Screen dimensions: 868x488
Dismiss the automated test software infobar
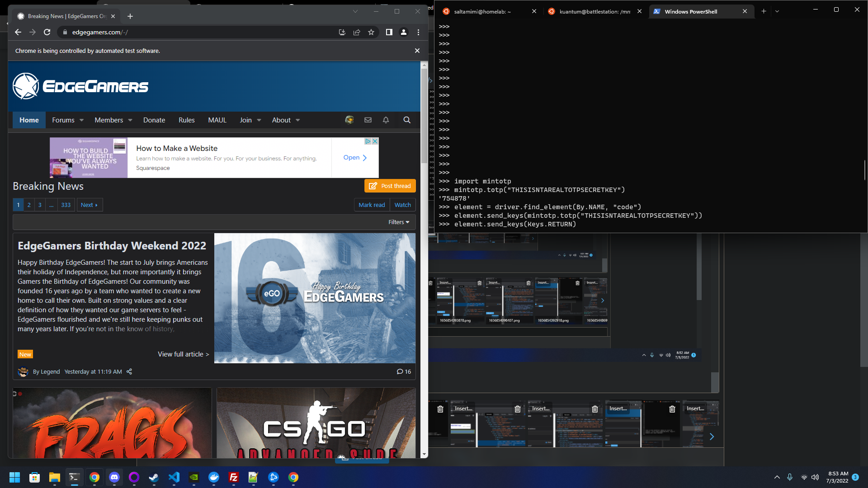click(x=417, y=51)
